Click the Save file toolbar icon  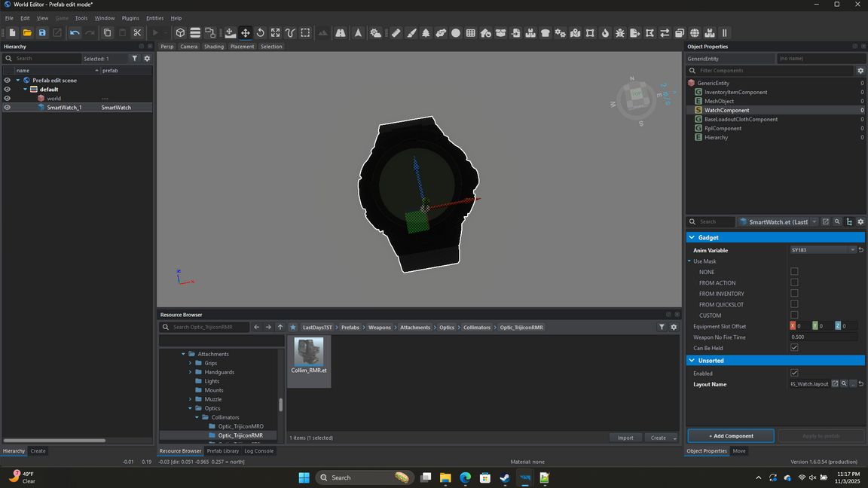[x=42, y=33]
